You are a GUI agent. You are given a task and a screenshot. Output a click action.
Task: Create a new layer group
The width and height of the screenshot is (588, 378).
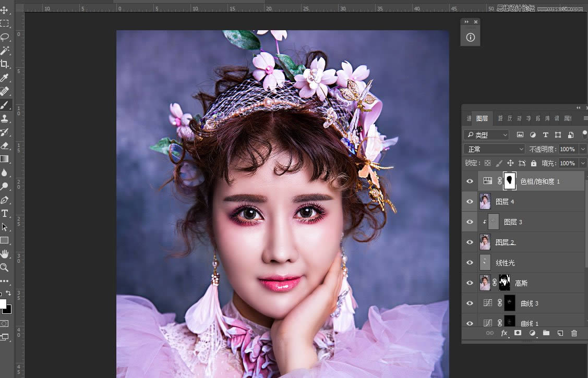[546, 333]
